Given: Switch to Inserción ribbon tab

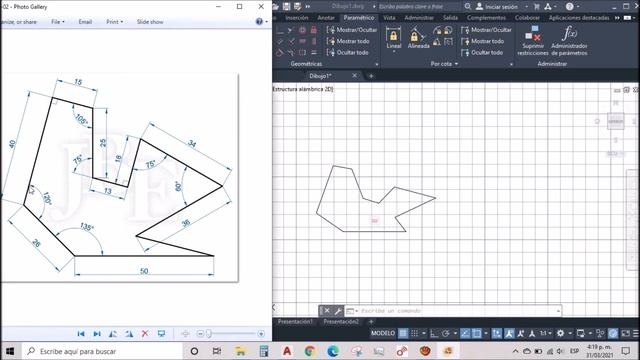Looking at the screenshot, I should pos(297,18).
